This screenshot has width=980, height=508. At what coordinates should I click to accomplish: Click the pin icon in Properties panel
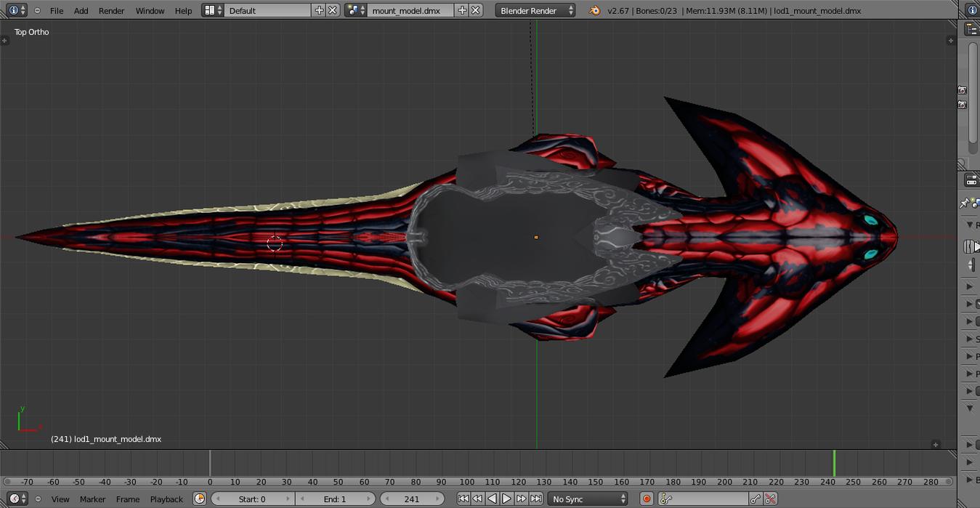[x=965, y=203]
